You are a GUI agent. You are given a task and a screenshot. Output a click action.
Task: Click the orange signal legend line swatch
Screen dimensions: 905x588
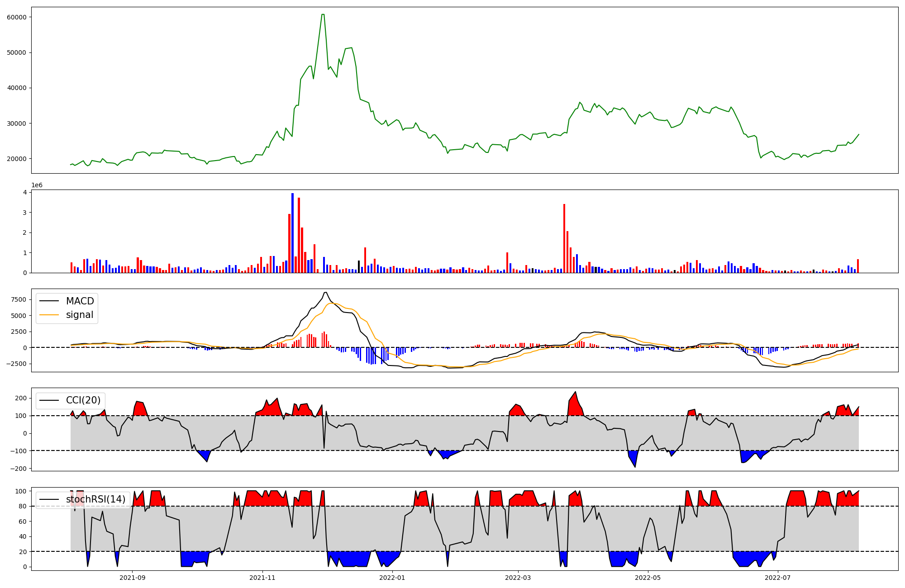point(49,315)
